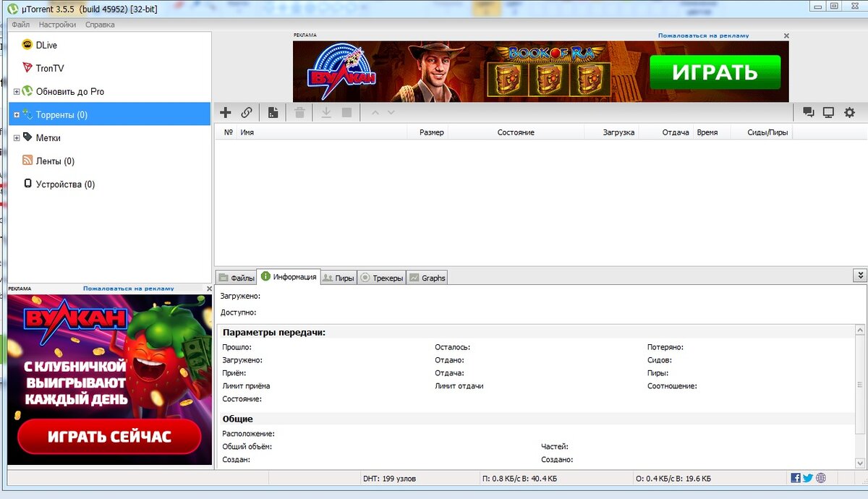Click the Add Torrent plus icon
This screenshot has width=868, height=499.
click(x=226, y=113)
